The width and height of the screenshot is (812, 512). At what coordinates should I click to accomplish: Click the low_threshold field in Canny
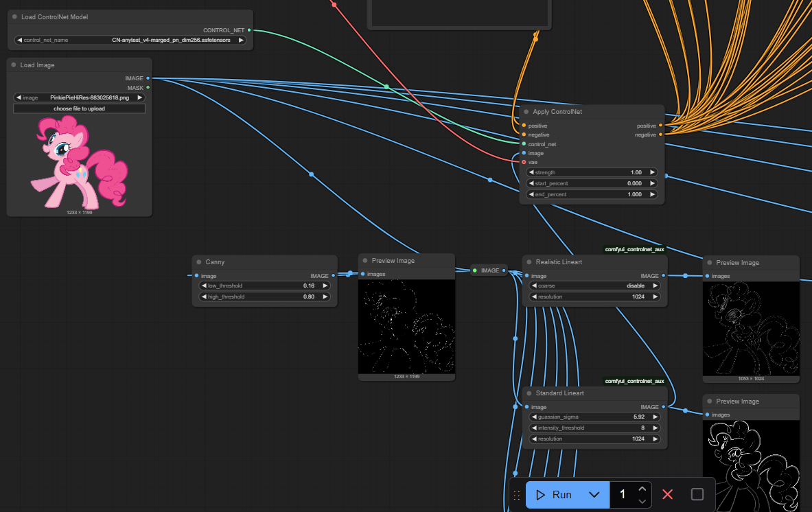265,286
